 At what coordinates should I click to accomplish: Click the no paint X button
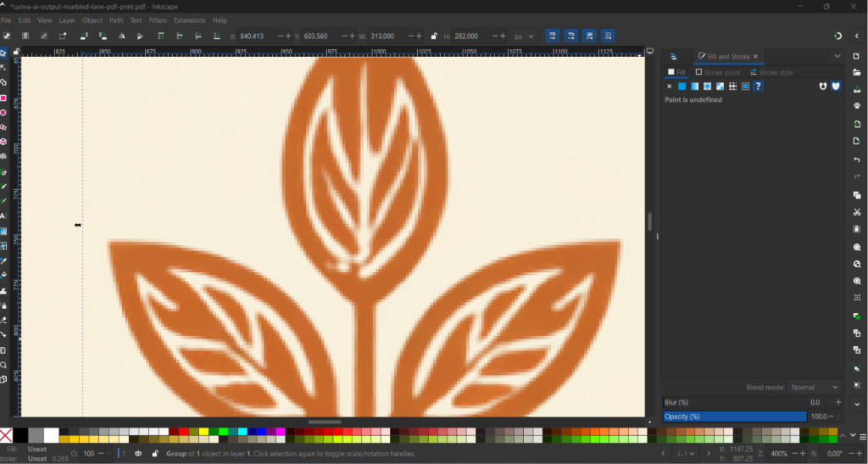(670, 87)
